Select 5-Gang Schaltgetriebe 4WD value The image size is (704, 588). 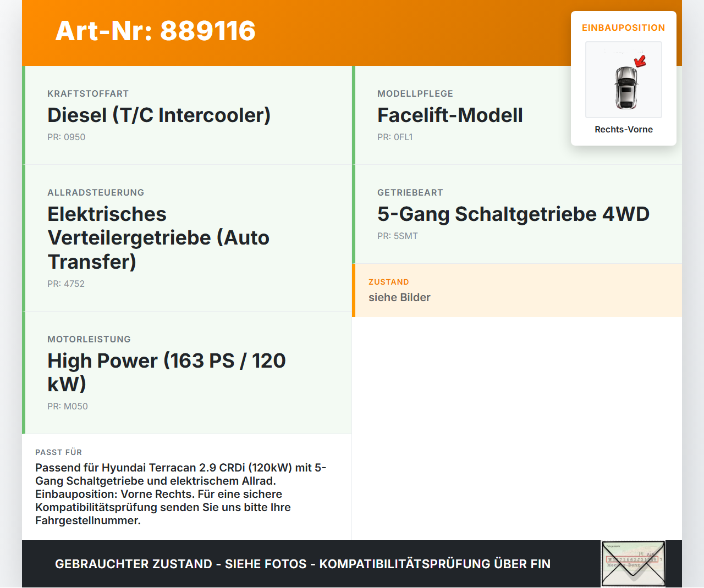[514, 214]
